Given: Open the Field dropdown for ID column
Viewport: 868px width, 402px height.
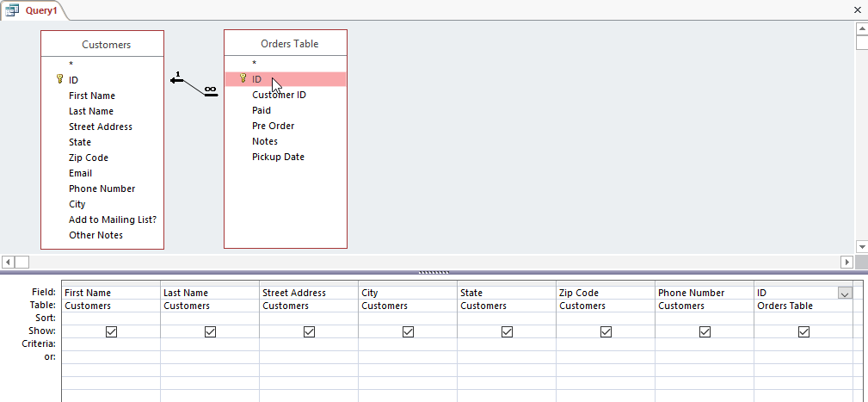Looking at the screenshot, I should pyautogui.click(x=845, y=293).
